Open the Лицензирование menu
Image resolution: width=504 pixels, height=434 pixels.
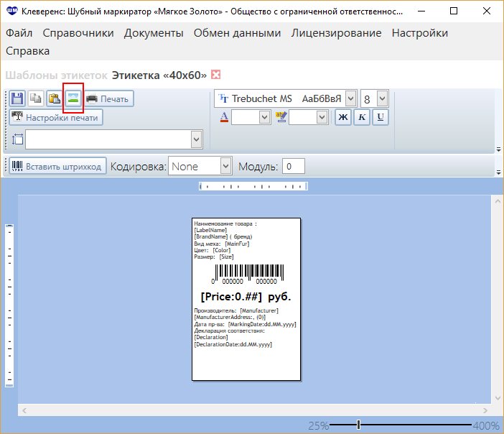coord(336,33)
